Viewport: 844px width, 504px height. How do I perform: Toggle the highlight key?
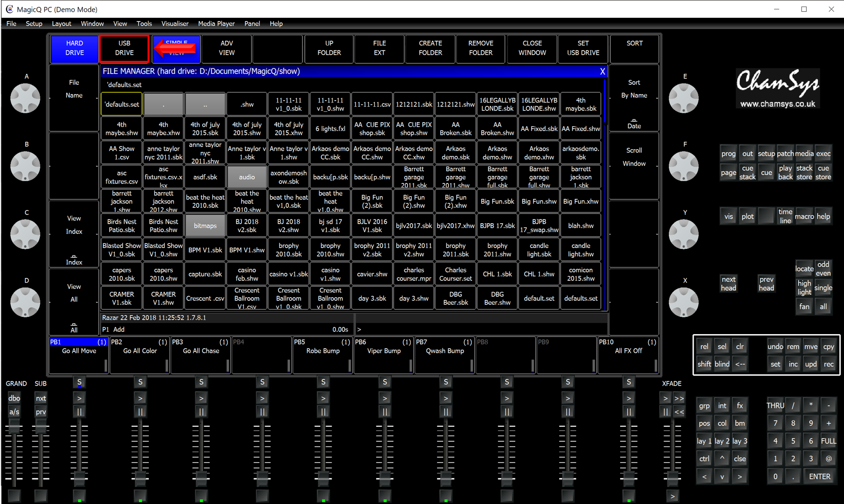(x=804, y=287)
